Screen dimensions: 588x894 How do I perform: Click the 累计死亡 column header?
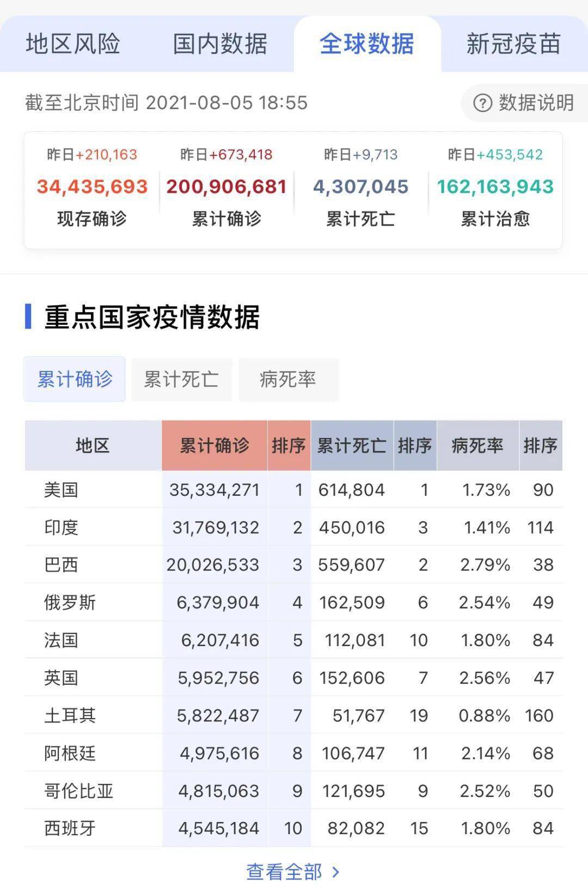coord(352,446)
